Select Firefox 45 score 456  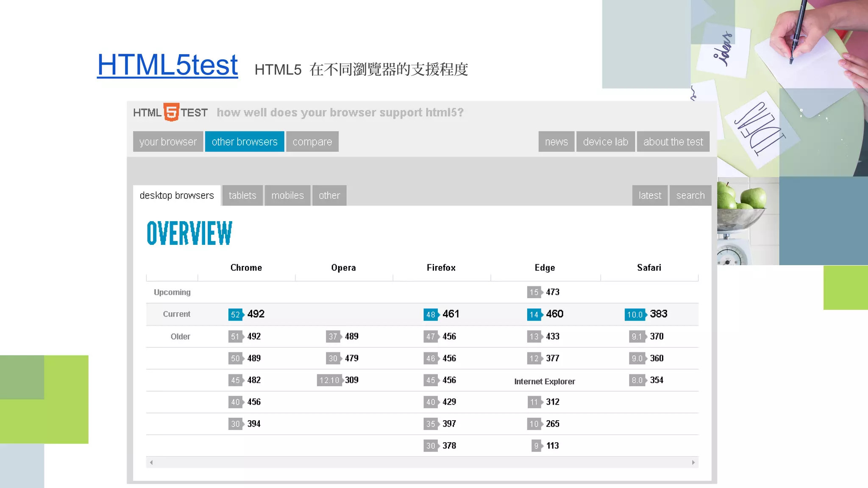(x=440, y=380)
